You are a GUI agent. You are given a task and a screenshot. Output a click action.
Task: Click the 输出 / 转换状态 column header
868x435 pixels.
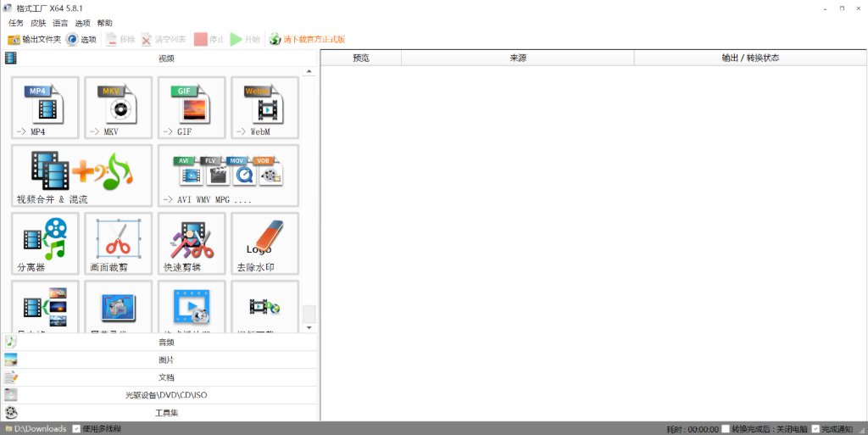point(750,58)
